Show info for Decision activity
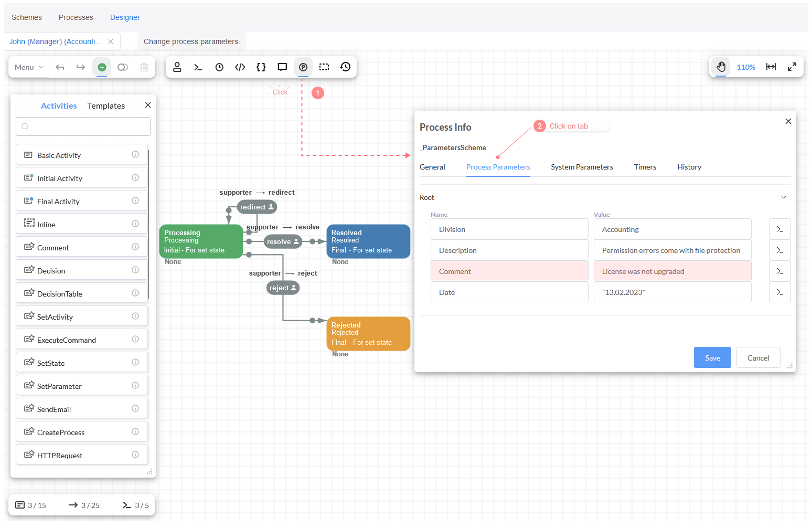The image size is (812, 528). [135, 270]
